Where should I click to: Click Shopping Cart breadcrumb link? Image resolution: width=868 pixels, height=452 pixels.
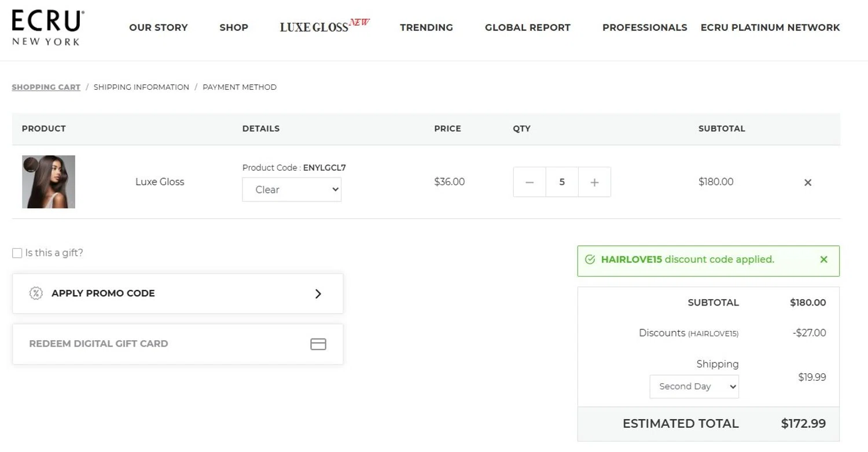click(x=46, y=87)
